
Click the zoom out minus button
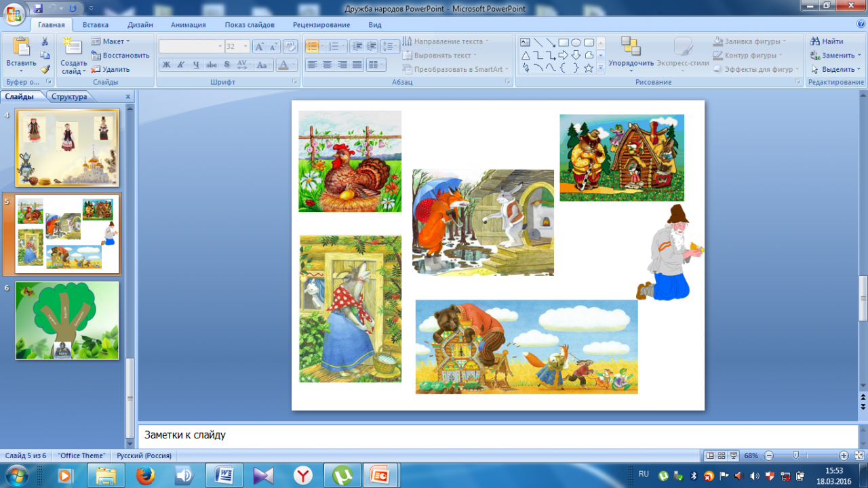(x=768, y=455)
